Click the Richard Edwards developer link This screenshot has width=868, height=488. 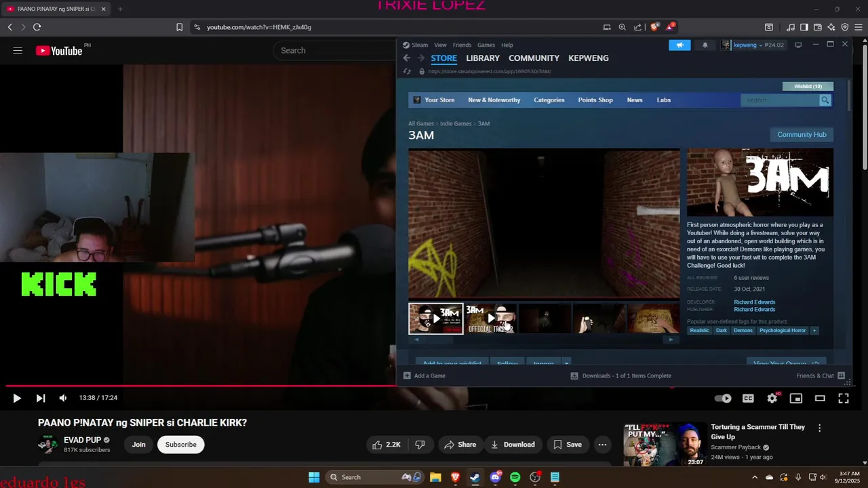(754, 302)
